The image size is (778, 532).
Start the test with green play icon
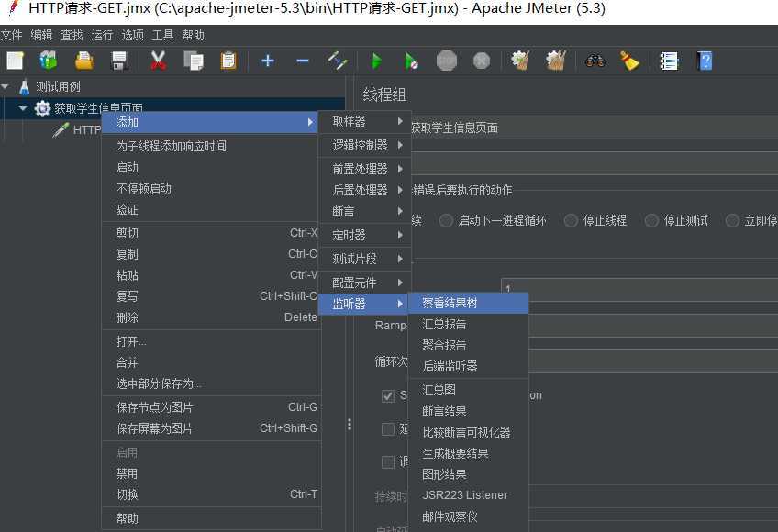click(x=376, y=61)
